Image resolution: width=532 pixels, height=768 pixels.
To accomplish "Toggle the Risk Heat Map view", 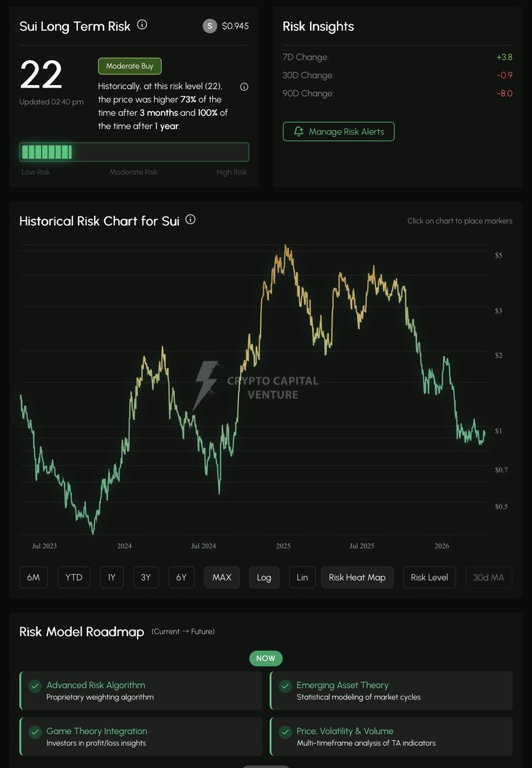I will tap(357, 577).
